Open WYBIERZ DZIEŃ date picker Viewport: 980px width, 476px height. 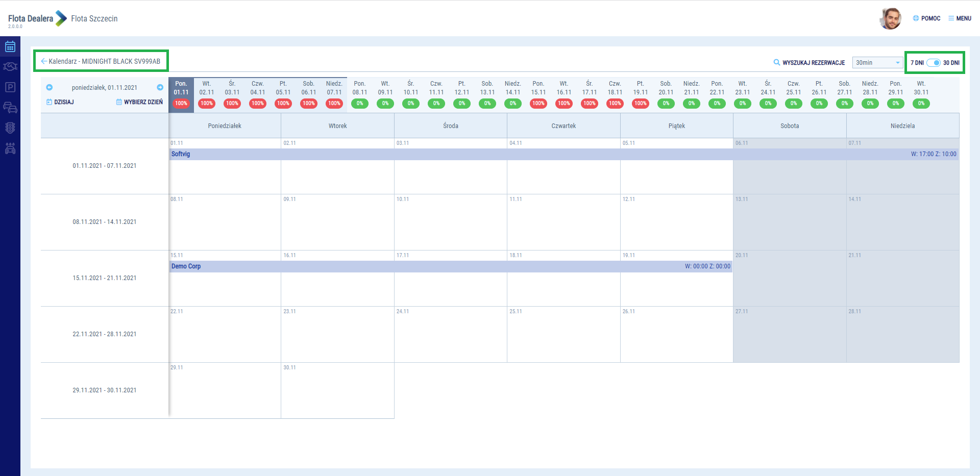click(x=139, y=102)
